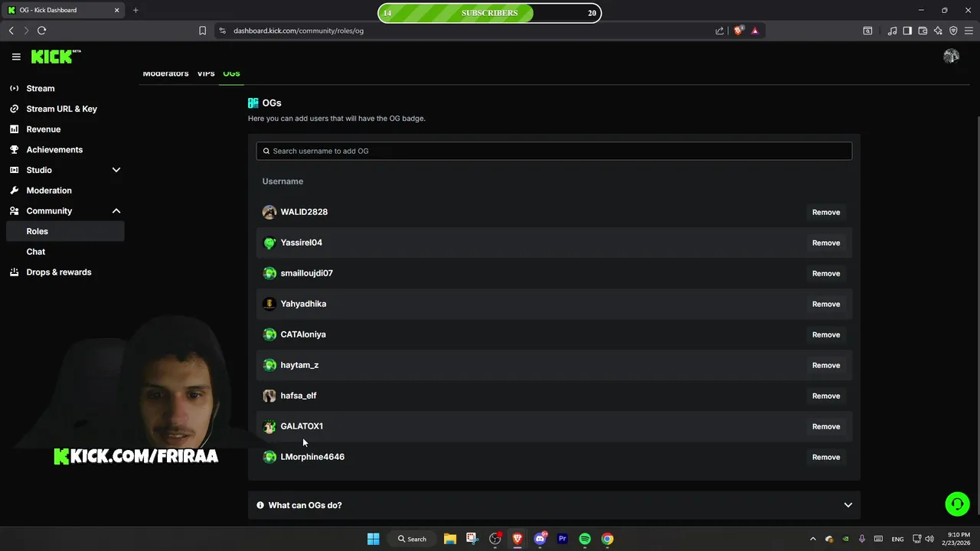Switch to Moderators tab
This screenshot has width=980, height=551.
point(165,73)
